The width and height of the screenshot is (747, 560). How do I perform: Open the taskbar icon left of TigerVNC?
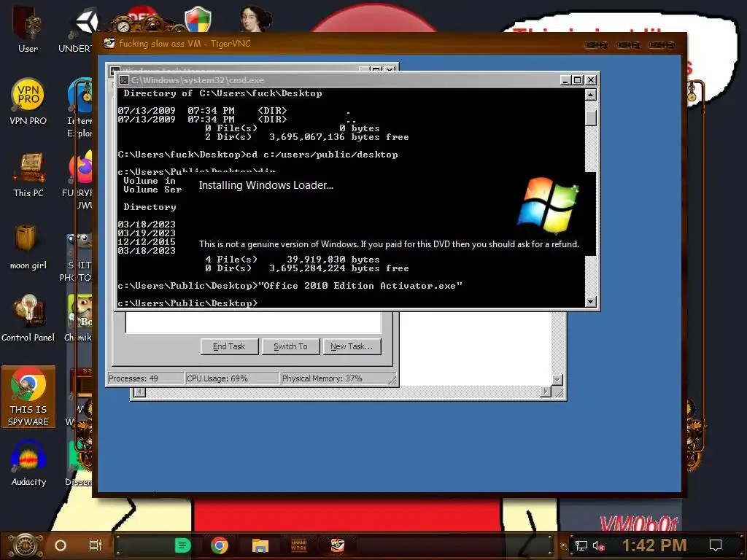(298, 545)
